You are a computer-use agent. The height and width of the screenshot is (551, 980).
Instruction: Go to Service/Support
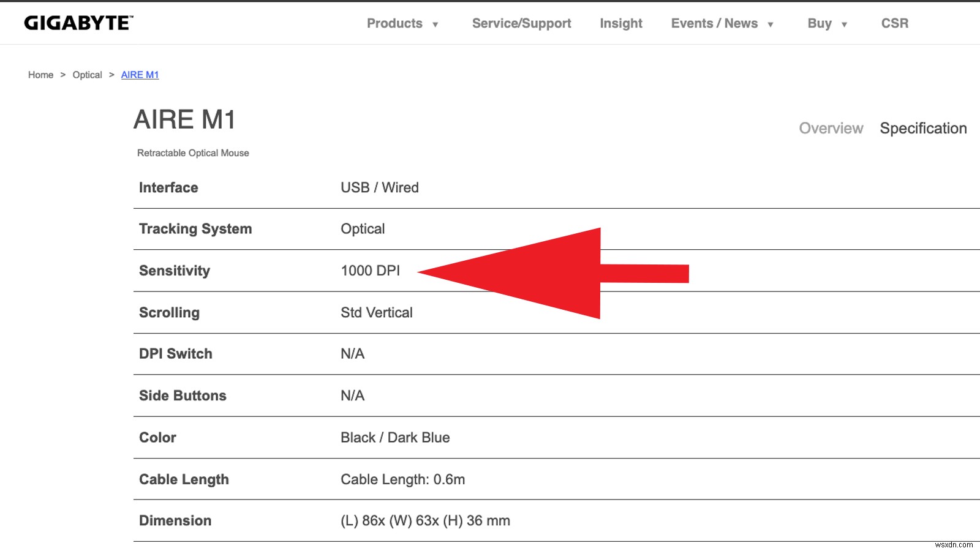pos(521,23)
